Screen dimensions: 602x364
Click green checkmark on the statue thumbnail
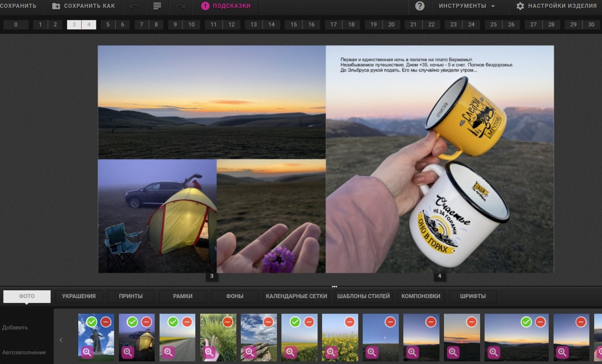click(x=92, y=322)
